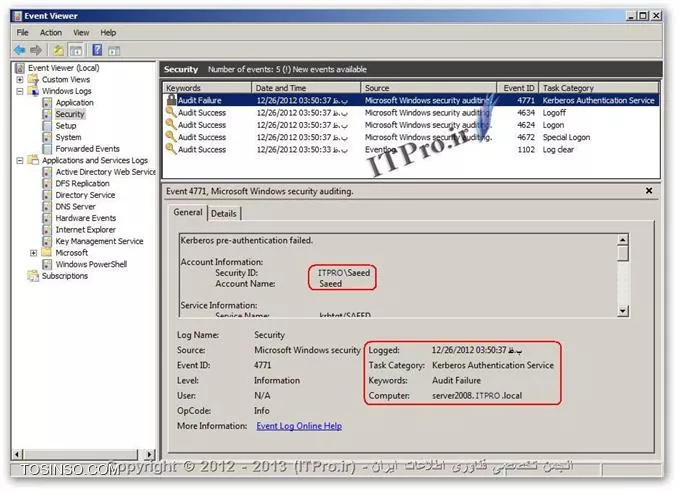
Task: Click the tree pane's scroll left arrow
Action: coord(18,454)
